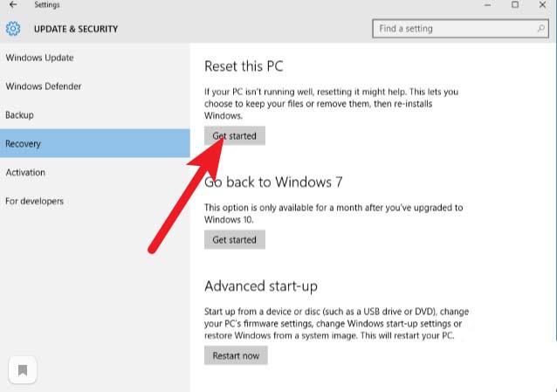
Task: Close the Settings window
Action: pyautogui.click(x=542, y=5)
